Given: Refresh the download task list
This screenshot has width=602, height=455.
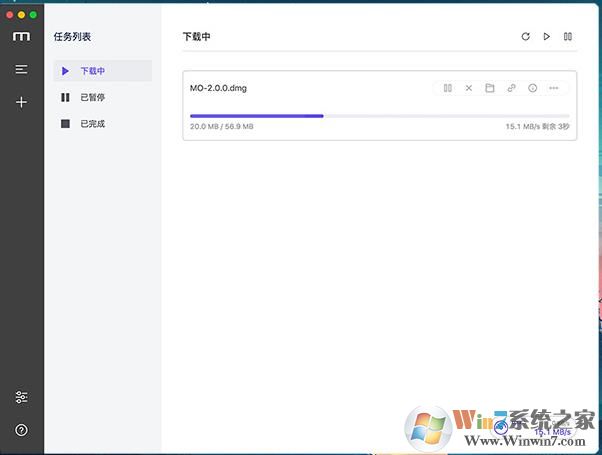Looking at the screenshot, I should click(x=526, y=37).
